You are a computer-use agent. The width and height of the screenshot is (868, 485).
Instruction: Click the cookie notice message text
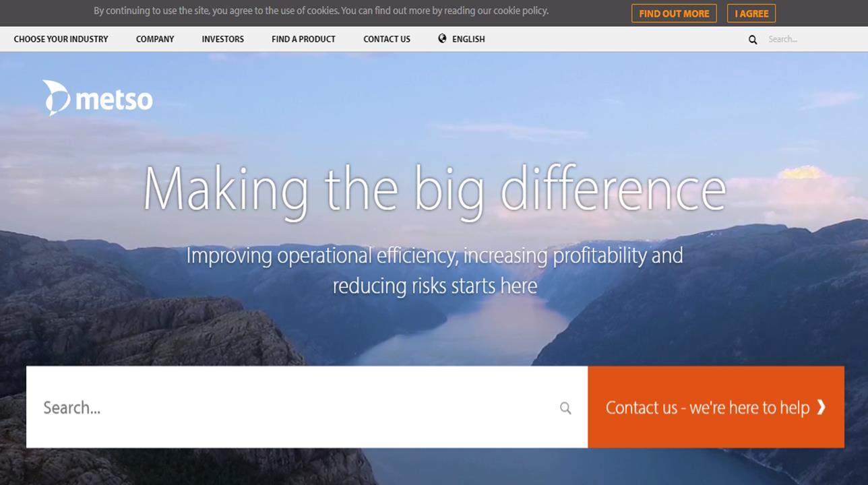tap(321, 11)
